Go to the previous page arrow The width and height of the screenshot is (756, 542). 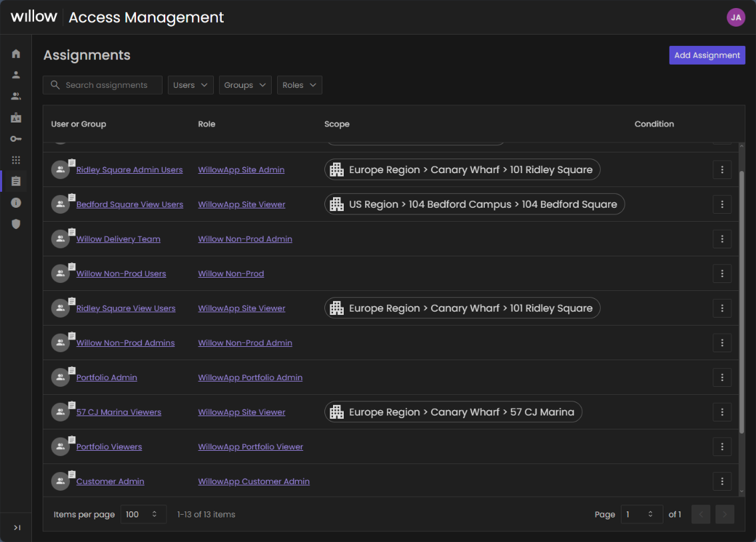[x=701, y=515]
